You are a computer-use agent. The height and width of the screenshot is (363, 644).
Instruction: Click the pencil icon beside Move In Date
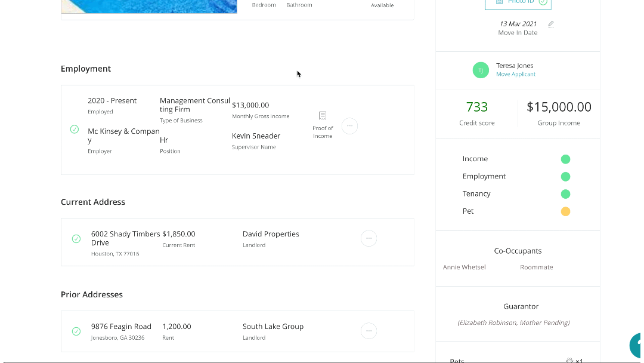(x=551, y=24)
